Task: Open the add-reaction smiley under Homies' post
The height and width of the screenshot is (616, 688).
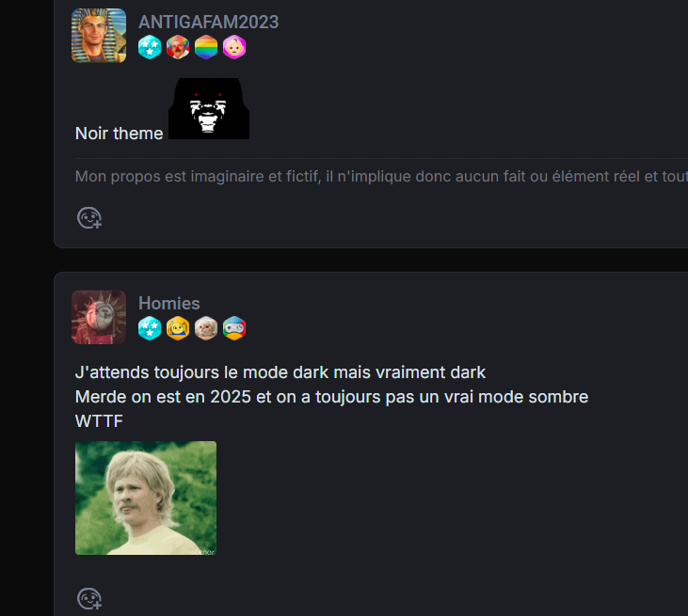Action: pos(89,599)
